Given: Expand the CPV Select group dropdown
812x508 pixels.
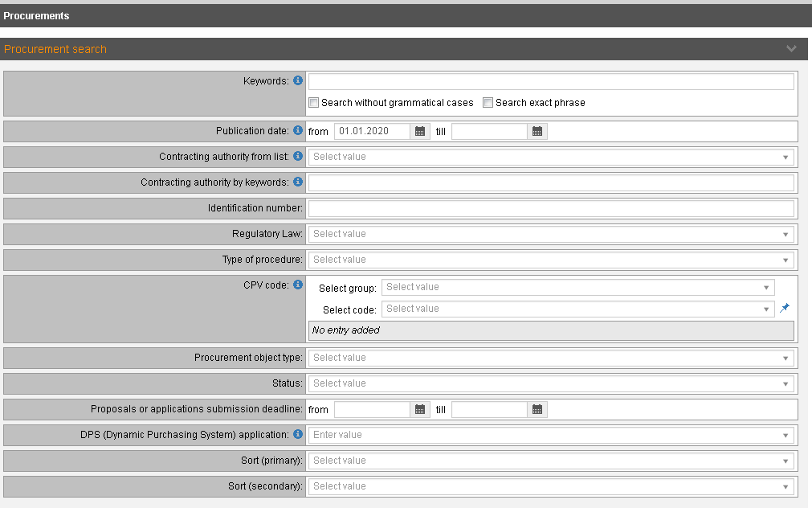Looking at the screenshot, I should coord(578,287).
